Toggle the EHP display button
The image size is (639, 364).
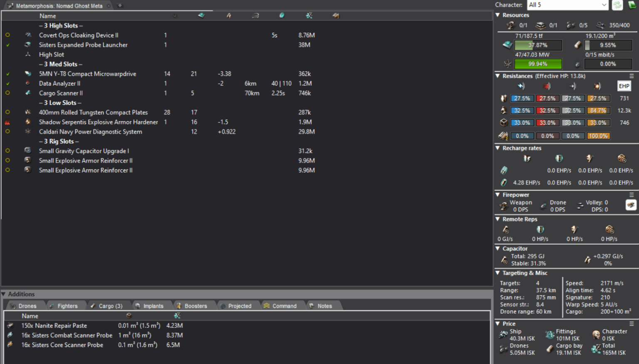pyautogui.click(x=624, y=86)
